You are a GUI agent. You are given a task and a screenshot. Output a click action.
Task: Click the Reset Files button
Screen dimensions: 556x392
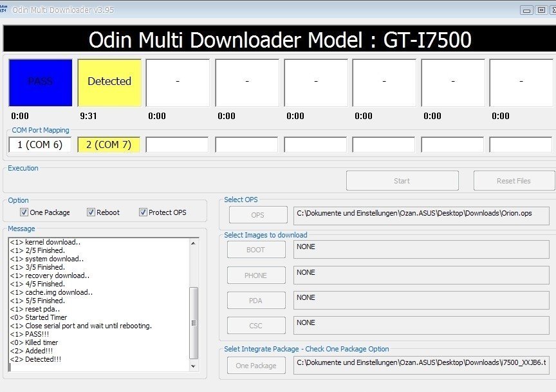(514, 181)
